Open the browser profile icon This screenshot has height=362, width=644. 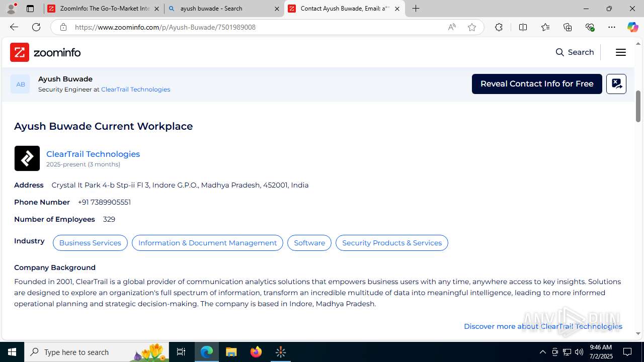11,9
